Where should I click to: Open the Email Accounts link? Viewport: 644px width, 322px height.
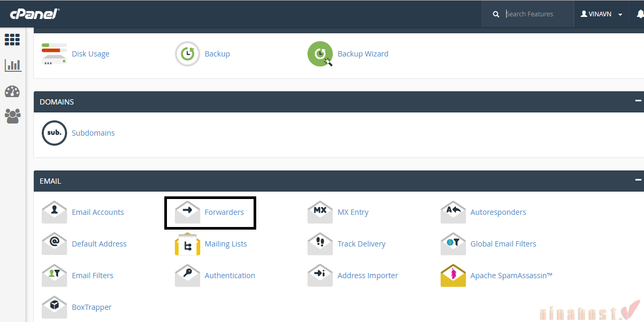coord(98,212)
